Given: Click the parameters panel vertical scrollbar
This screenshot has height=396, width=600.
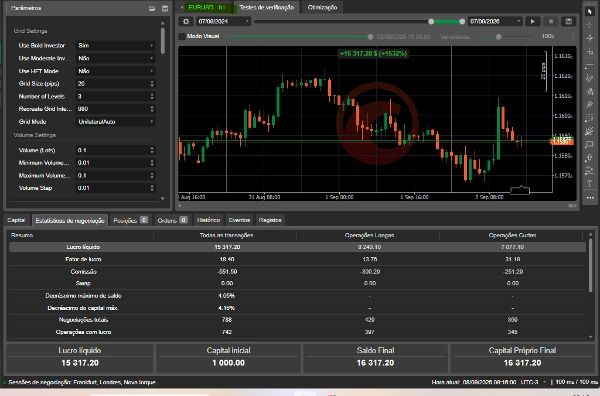Looking at the screenshot, I should click(x=163, y=41).
